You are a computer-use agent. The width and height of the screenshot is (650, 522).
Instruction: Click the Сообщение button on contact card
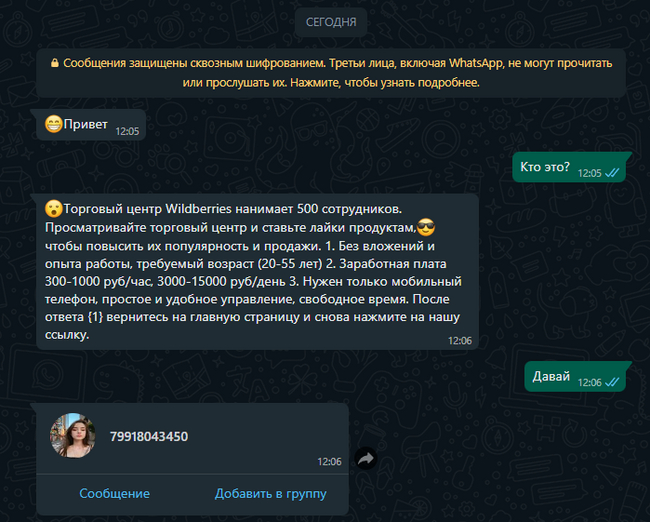114,493
